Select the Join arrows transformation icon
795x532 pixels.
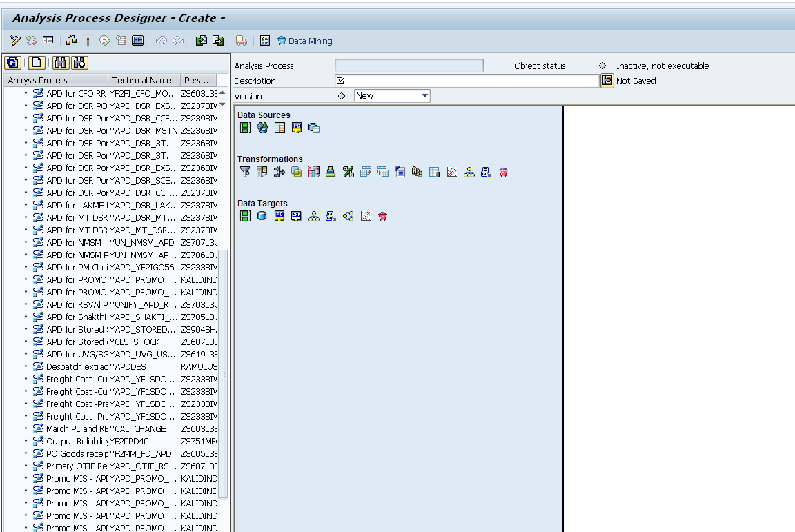[279, 172]
